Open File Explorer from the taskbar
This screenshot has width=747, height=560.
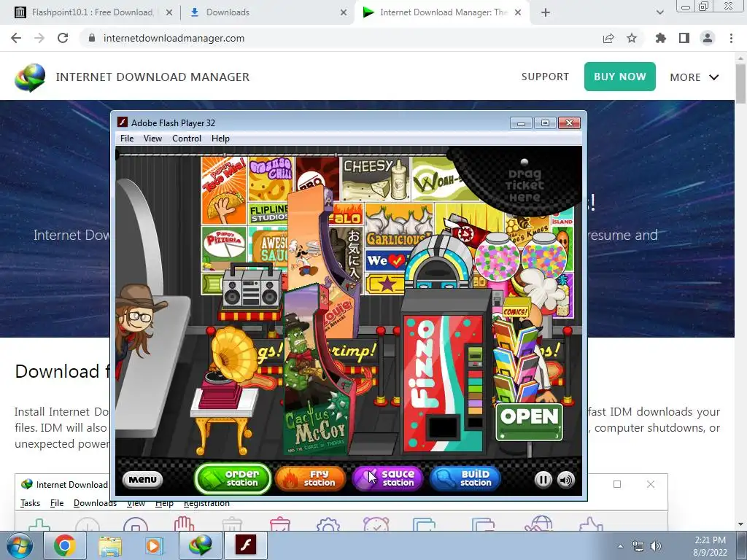110,545
